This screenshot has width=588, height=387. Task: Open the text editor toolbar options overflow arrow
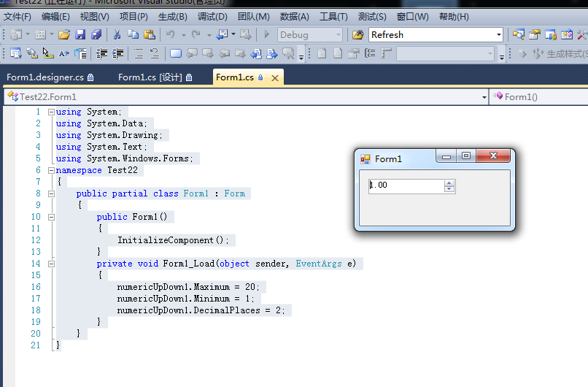(x=301, y=56)
